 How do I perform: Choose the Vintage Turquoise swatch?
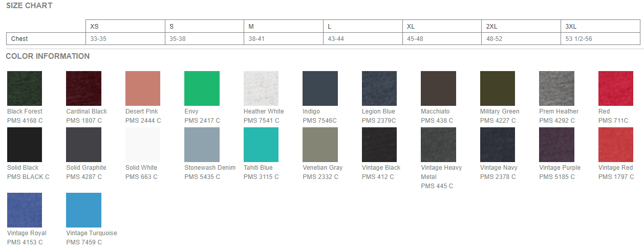tap(83, 210)
